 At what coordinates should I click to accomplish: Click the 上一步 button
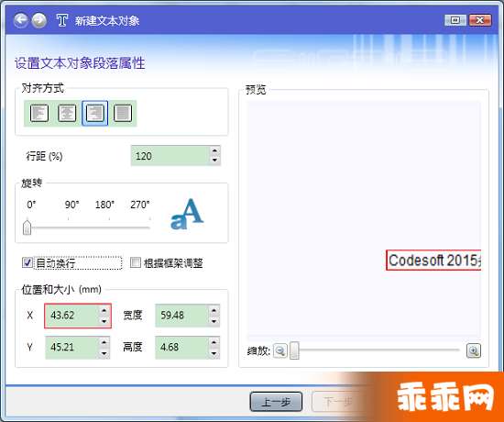pyautogui.click(x=276, y=402)
